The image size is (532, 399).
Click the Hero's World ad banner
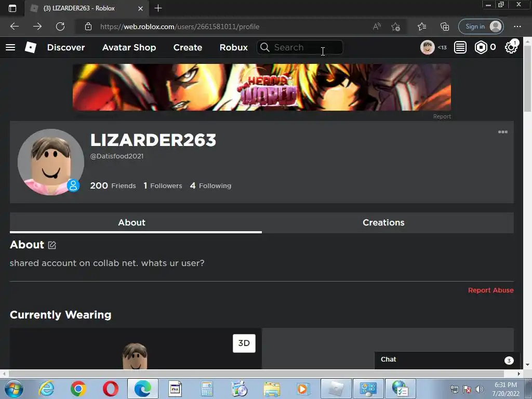coord(262,87)
